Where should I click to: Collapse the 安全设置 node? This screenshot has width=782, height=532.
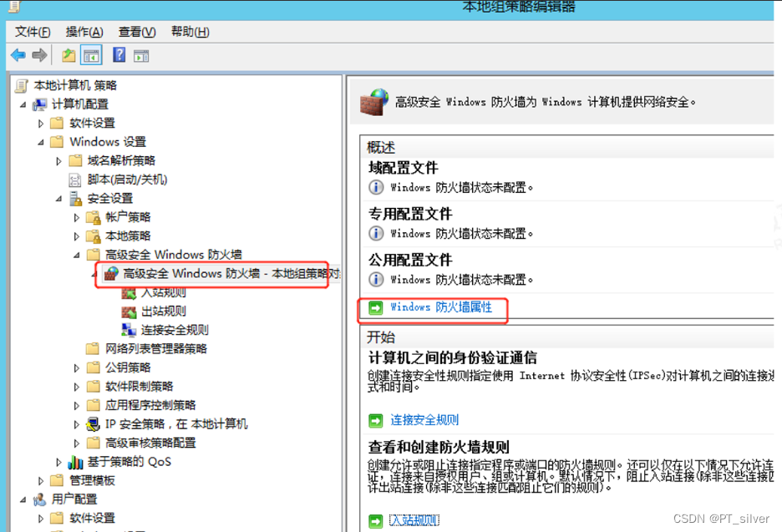pyautogui.click(x=58, y=199)
